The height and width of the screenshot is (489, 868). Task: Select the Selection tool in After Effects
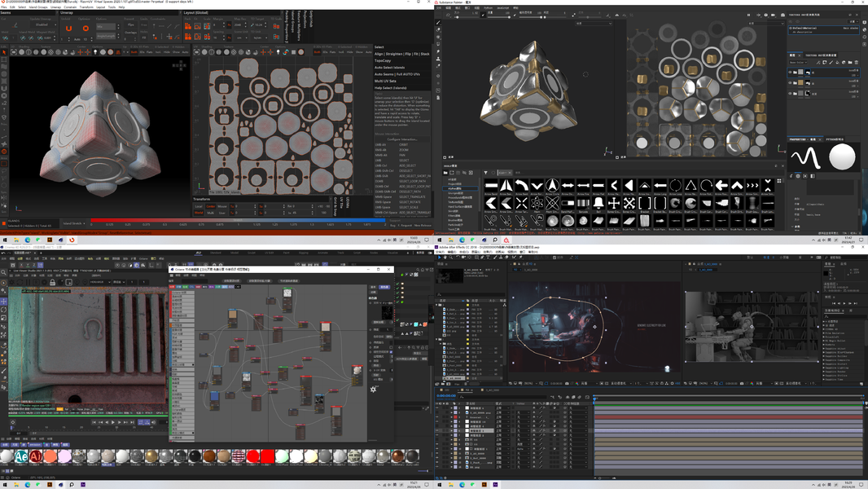coord(440,258)
